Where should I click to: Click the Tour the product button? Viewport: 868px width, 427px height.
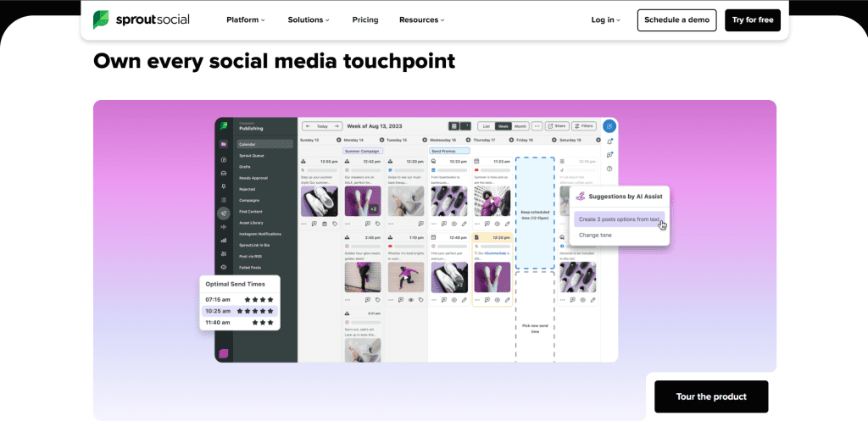(711, 396)
